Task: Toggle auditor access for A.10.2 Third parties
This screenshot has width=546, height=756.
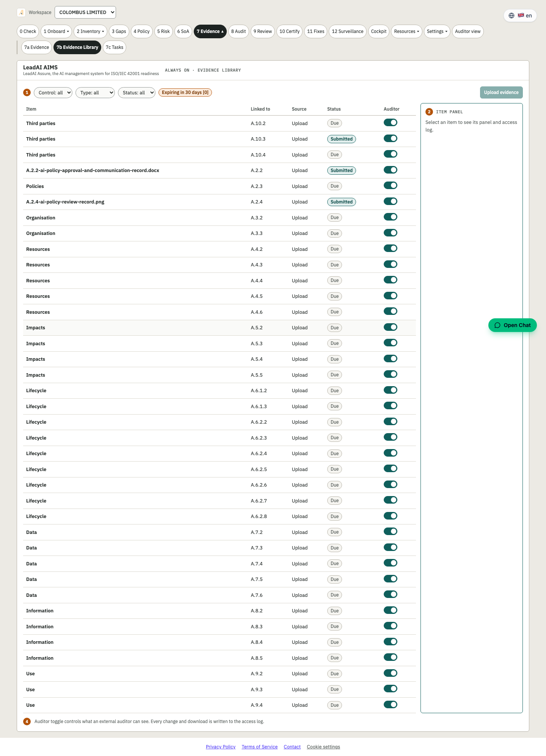Action: coord(391,122)
